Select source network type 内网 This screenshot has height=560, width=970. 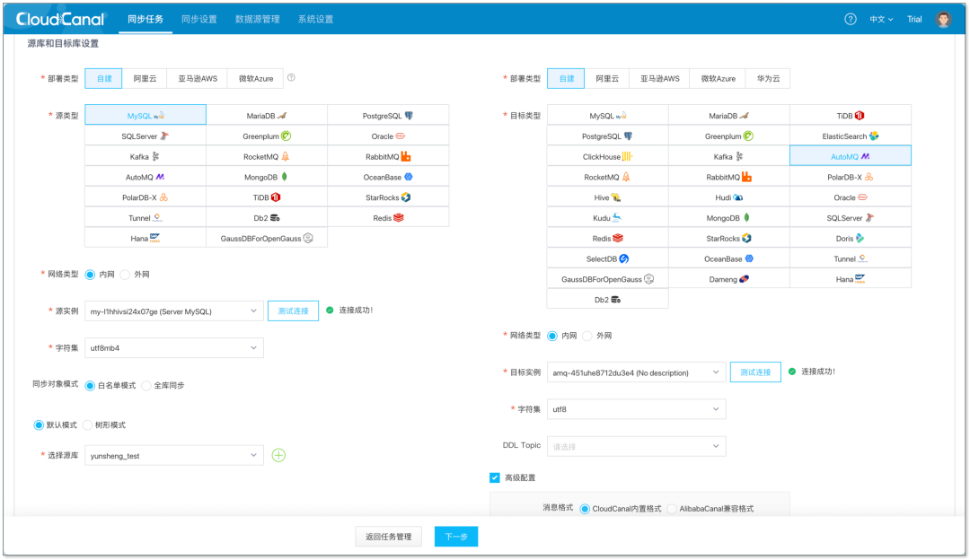tap(91, 275)
